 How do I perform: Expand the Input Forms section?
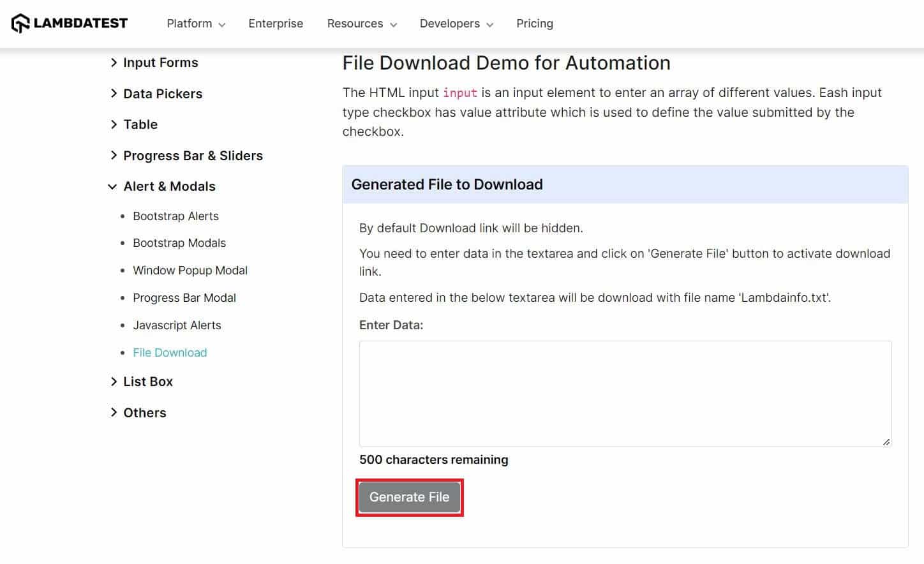(x=160, y=63)
